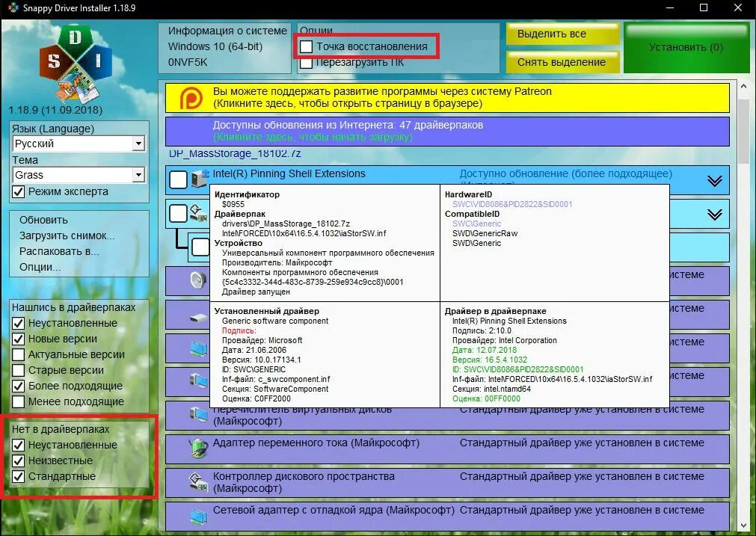756x536 pixels.
Task: Check Менее подходящие filter
Action: tap(19, 401)
